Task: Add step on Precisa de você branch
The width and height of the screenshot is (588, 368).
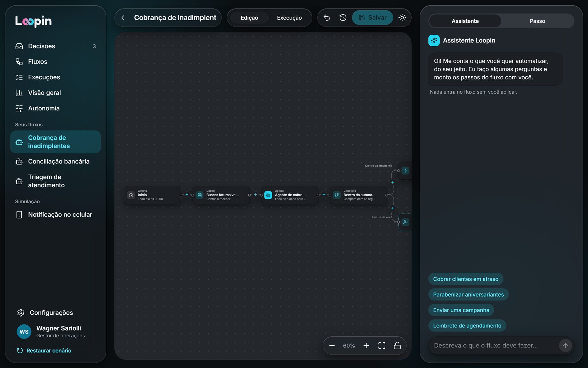Action: click(393, 208)
